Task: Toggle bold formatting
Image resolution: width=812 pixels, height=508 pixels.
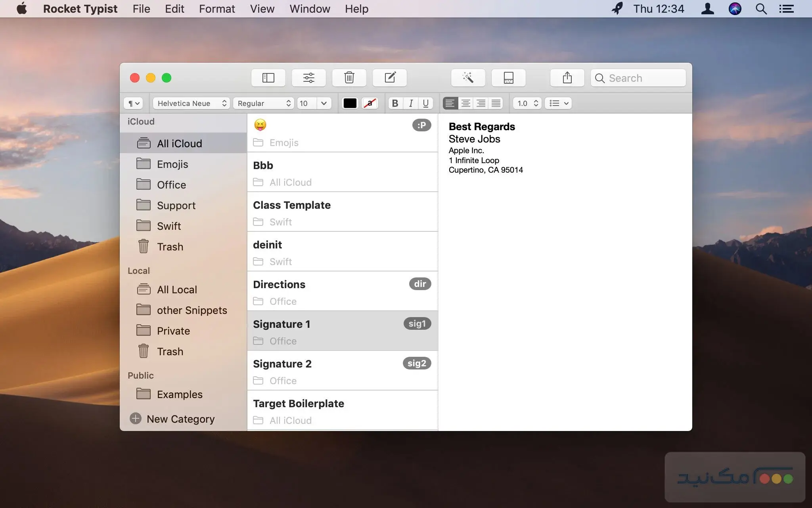Action: click(395, 103)
